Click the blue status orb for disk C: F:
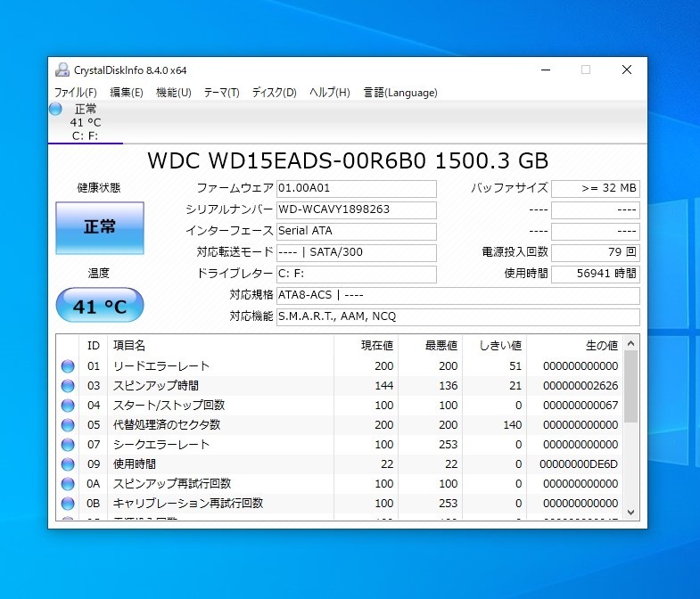Viewport: 700px width, 599px height. click(55, 110)
